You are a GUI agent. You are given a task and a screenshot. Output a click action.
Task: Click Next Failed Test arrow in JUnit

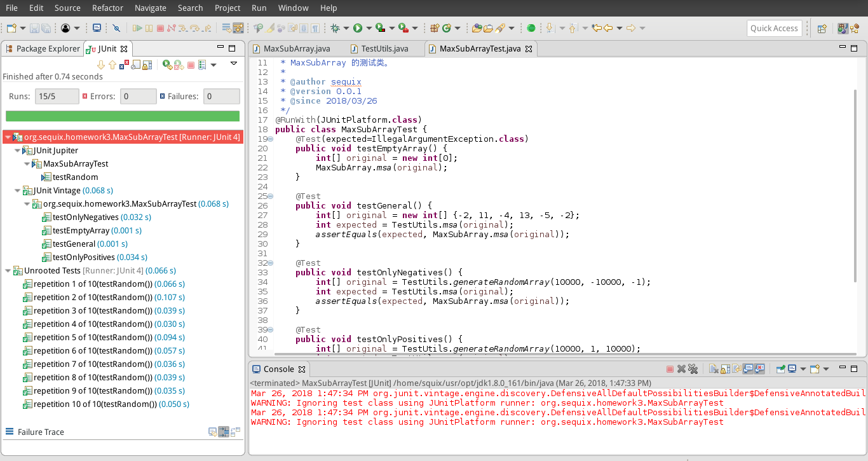(x=101, y=65)
